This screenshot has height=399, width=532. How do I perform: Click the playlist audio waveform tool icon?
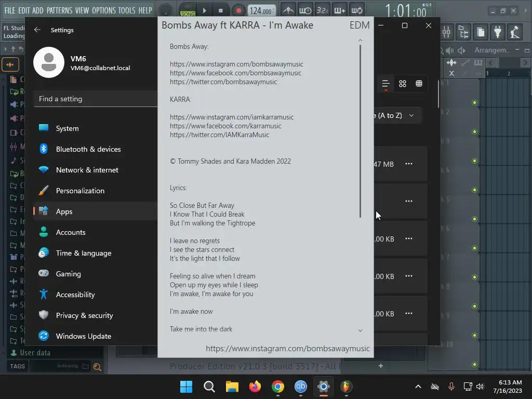coord(451,62)
